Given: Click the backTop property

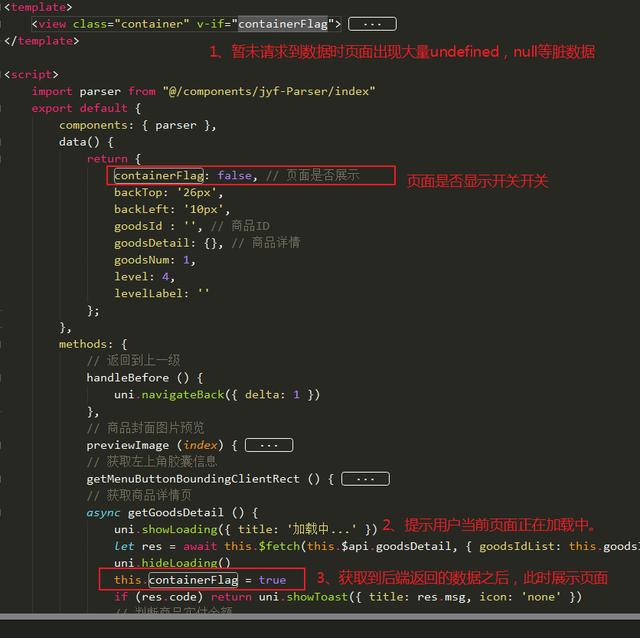Looking at the screenshot, I should (x=137, y=192).
